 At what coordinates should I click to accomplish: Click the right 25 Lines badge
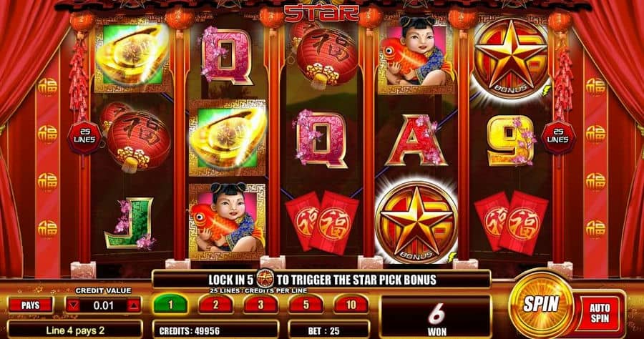557,137
